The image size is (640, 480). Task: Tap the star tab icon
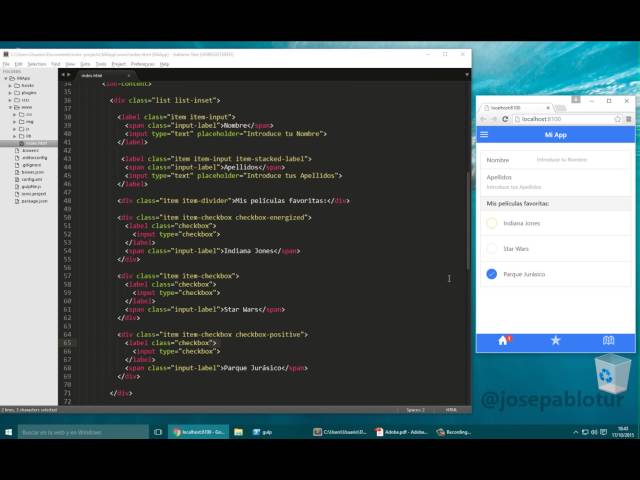click(555, 340)
